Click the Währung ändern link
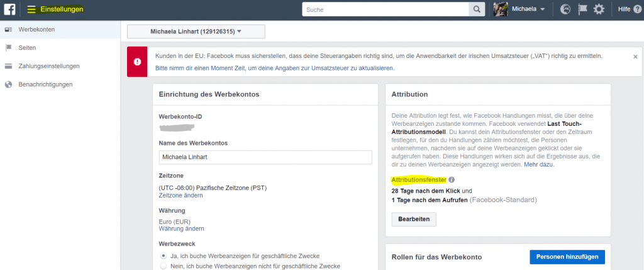 [x=182, y=228]
